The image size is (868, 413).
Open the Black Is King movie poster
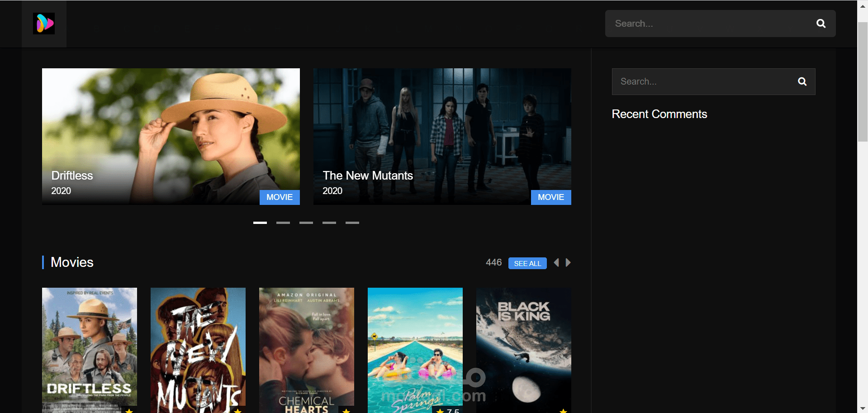524,350
